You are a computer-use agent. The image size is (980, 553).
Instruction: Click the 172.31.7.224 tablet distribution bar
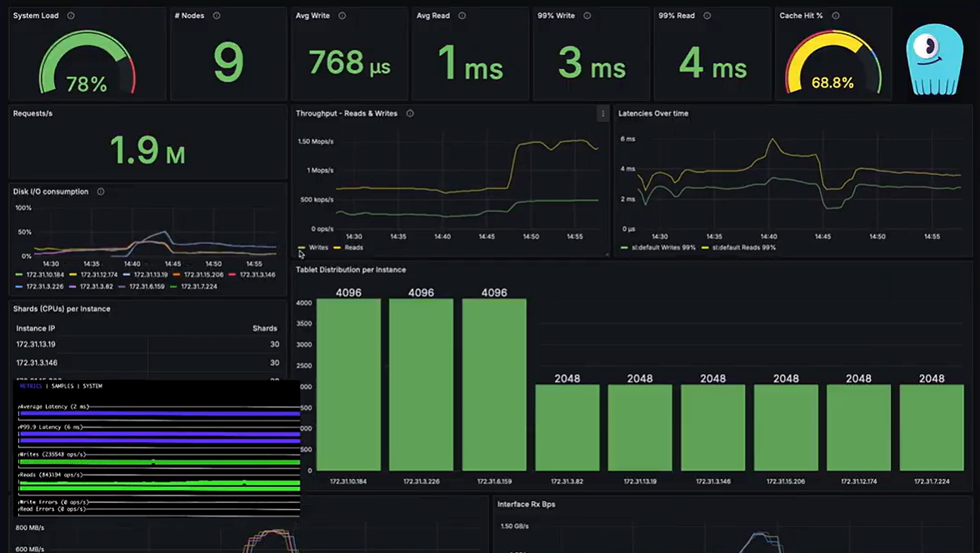(x=932, y=427)
